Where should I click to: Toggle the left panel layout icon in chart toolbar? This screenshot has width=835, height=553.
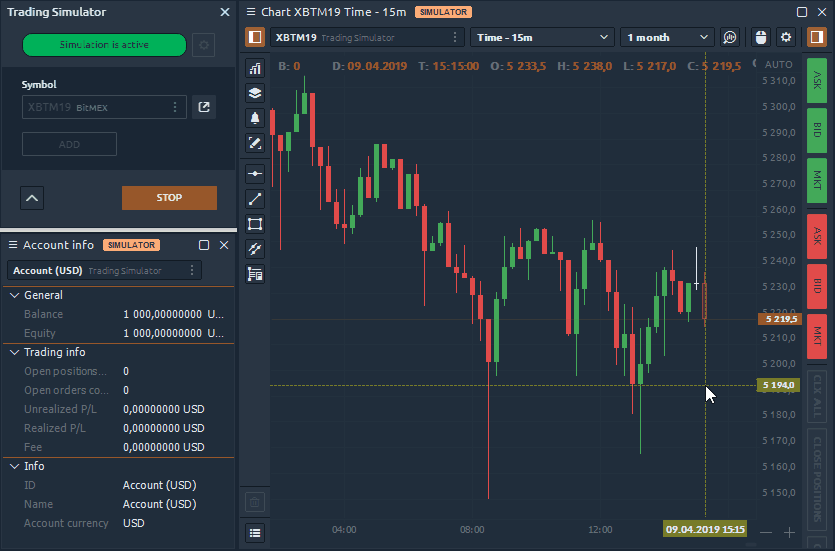coord(255,37)
